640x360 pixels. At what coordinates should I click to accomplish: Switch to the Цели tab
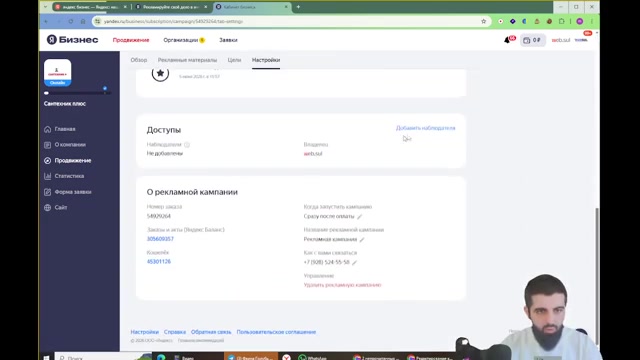point(234,60)
